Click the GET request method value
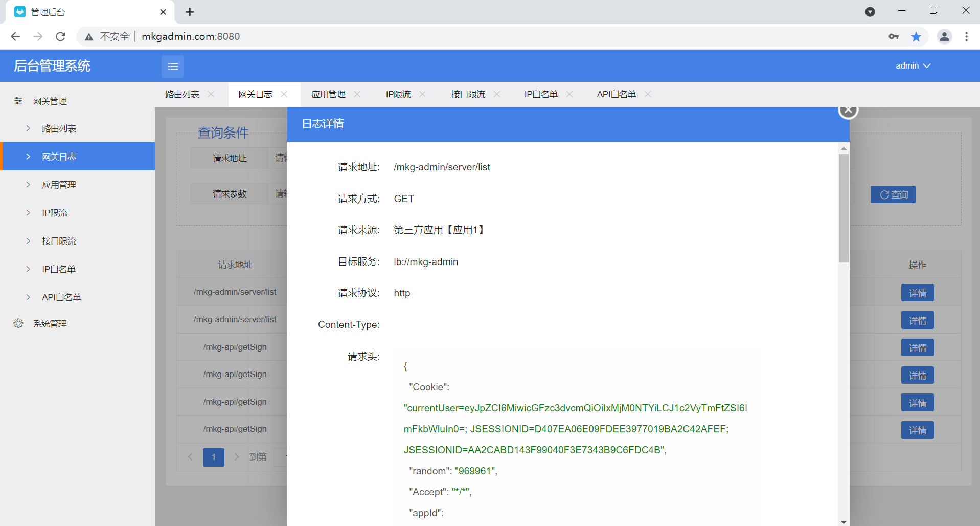The height and width of the screenshot is (526, 980). click(404, 199)
